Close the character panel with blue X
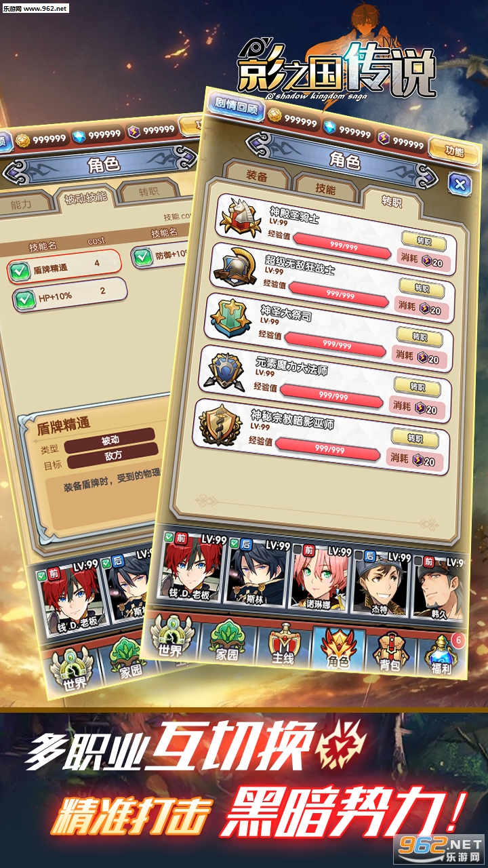Screen dimensions: 488x868 (x=460, y=183)
